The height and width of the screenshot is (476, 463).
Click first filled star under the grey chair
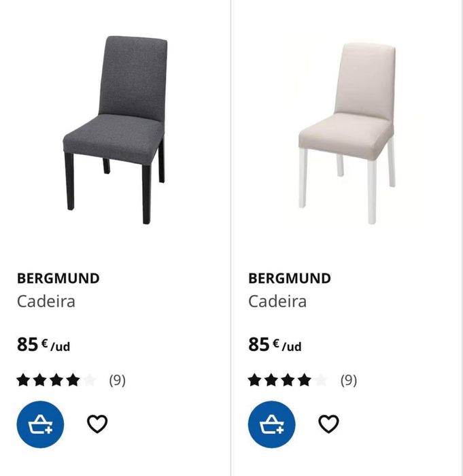(24, 380)
